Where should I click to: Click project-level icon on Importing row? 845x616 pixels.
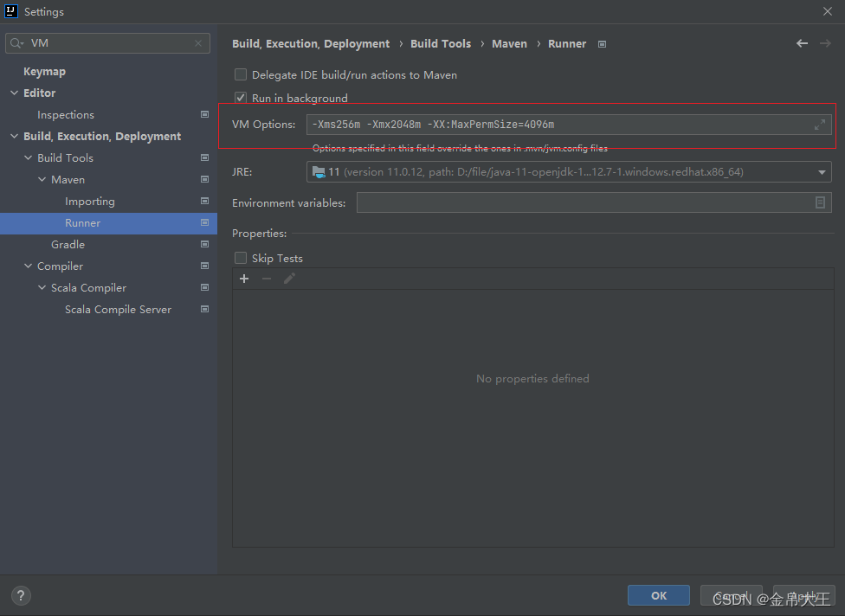tap(205, 201)
